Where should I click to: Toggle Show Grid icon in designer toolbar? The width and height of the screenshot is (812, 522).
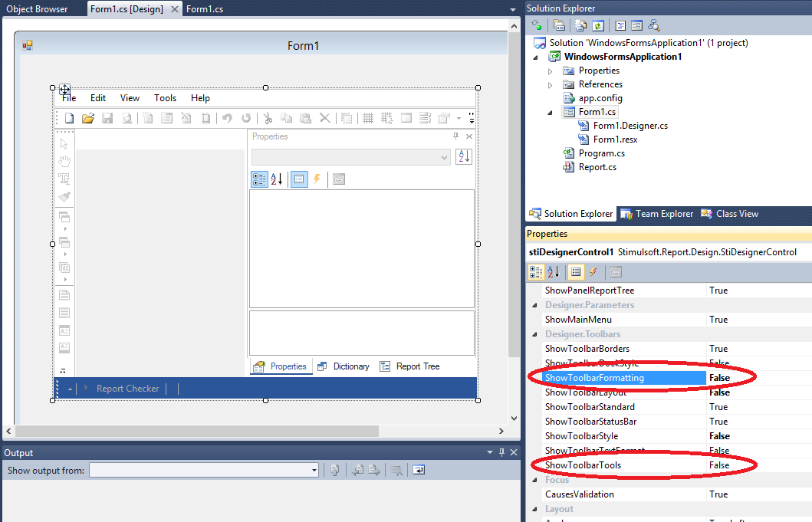[x=368, y=118]
